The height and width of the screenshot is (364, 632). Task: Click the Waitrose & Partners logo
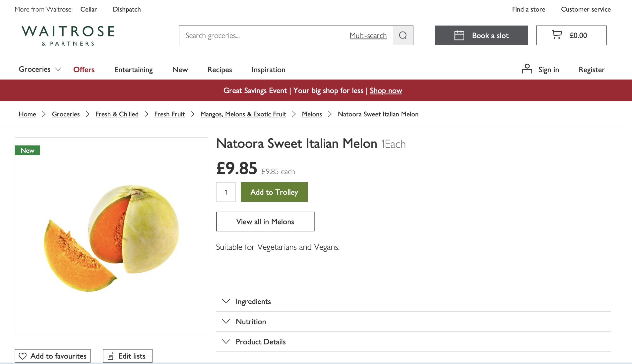coord(68,36)
